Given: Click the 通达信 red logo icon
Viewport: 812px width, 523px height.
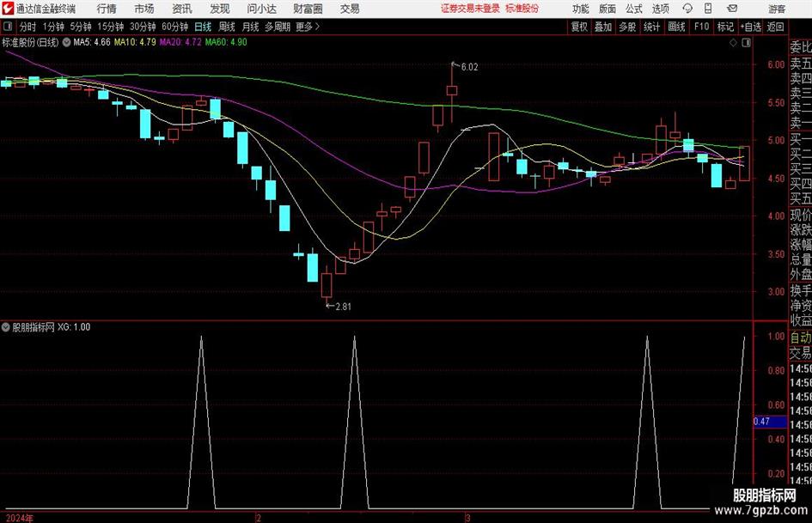Looking at the screenshot, I should click(x=8, y=9).
